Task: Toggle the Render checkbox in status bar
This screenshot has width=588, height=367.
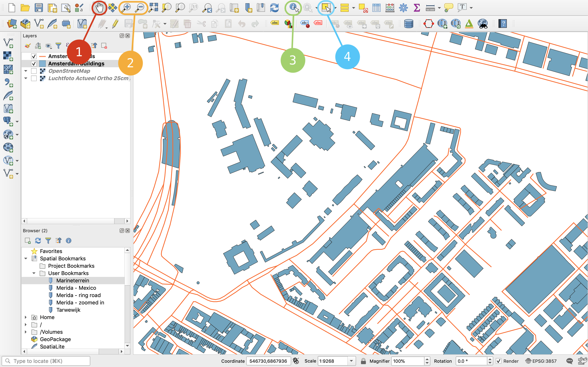Action: pos(499,361)
